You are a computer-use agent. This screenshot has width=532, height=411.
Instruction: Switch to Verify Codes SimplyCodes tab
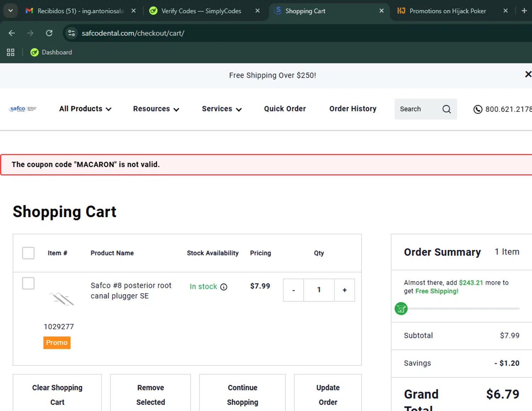coord(201,11)
